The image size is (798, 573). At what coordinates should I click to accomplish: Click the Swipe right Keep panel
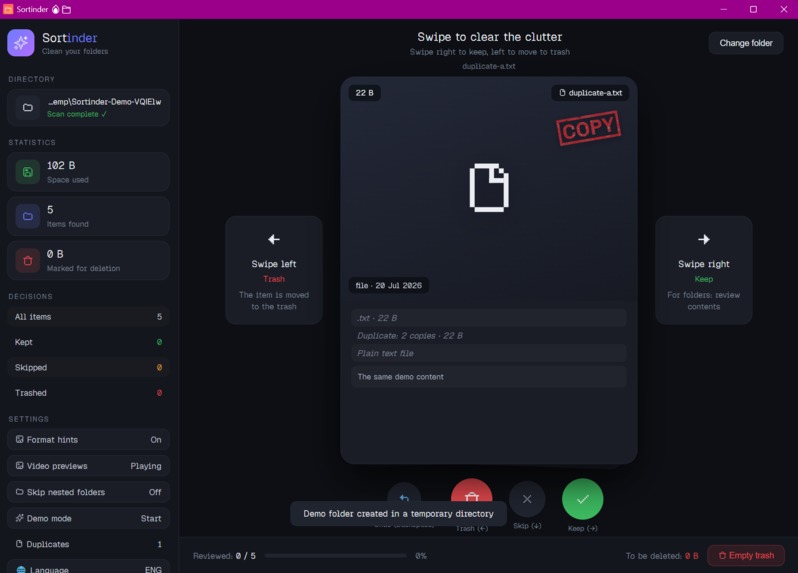point(704,270)
